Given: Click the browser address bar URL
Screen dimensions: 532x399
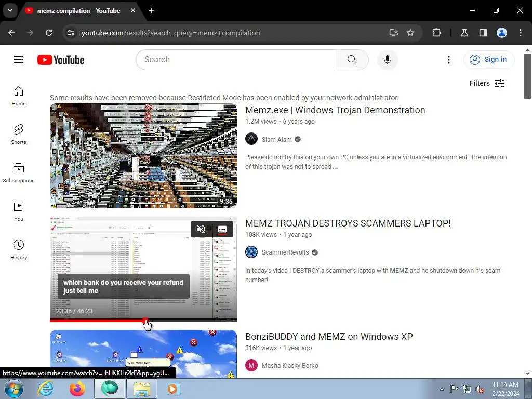Looking at the screenshot, I should pos(170,33).
